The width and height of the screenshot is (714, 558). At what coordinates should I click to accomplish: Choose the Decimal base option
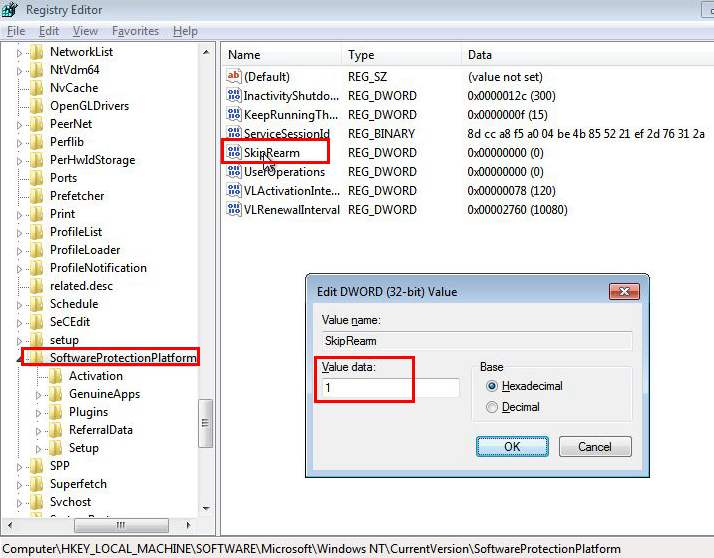pyautogui.click(x=491, y=407)
